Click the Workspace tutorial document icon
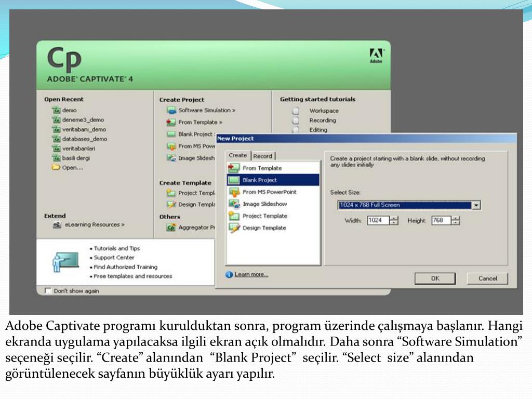Screen dimensions: 532x399 pyautogui.click(x=296, y=111)
